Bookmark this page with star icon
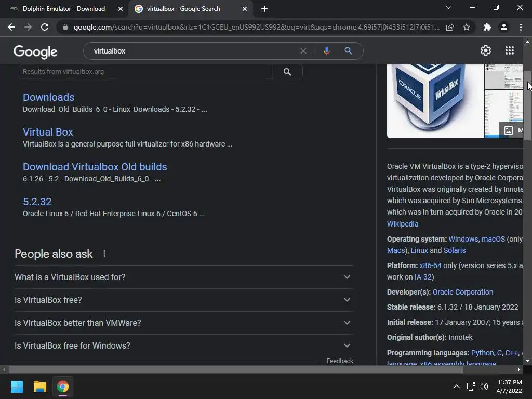This screenshot has height=399, width=532. tap(467, 27)
